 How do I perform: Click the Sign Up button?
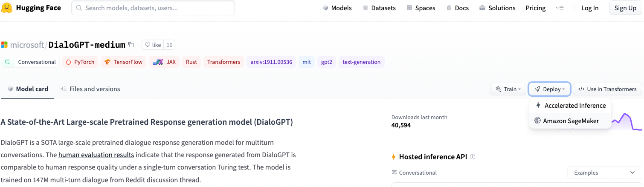[625, 8]
